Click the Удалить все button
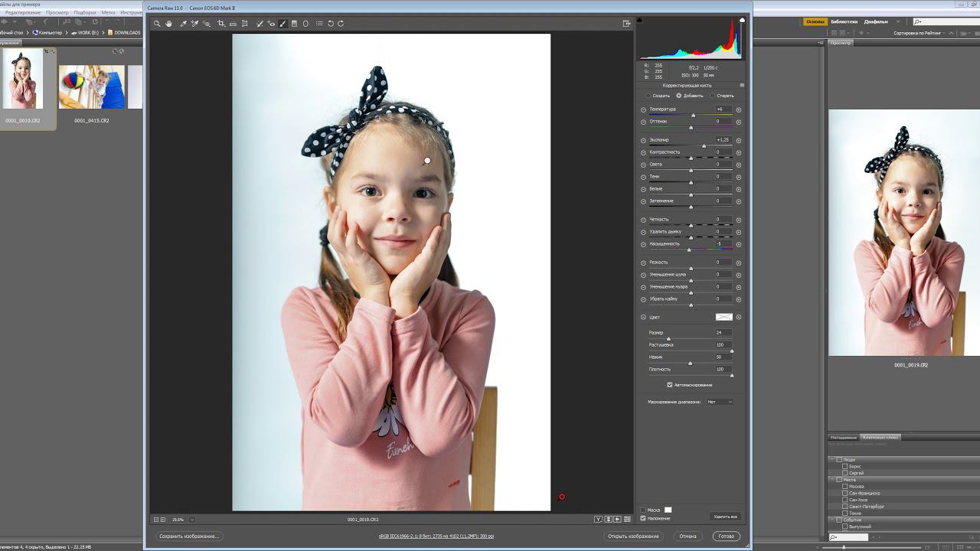 [x=724, y=517]
